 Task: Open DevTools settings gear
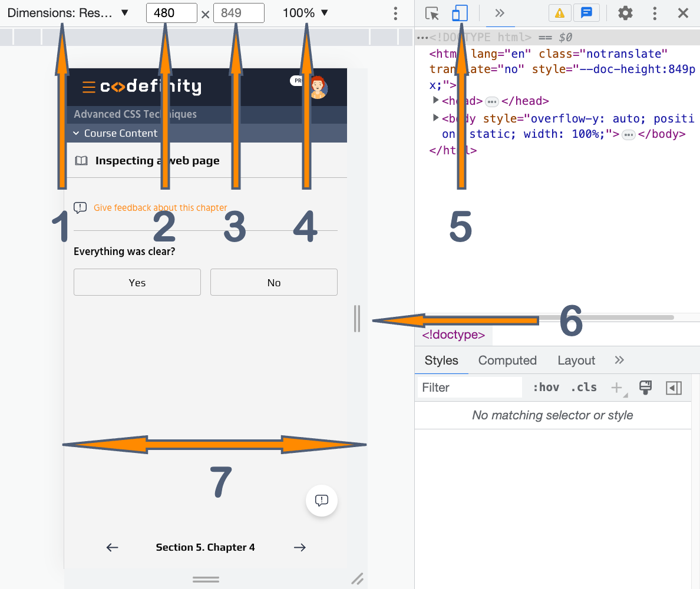click(625, 13)
